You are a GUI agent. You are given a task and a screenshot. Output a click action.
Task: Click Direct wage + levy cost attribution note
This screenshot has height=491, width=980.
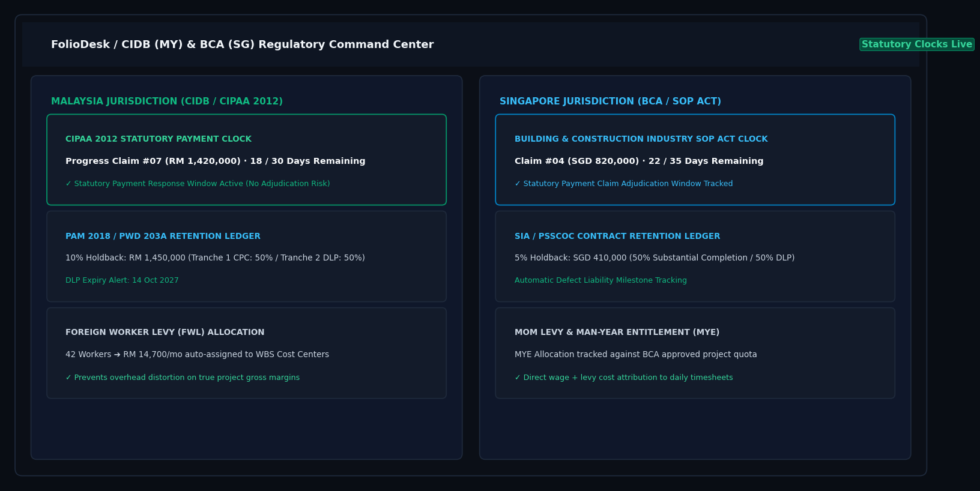pos(623,378)
